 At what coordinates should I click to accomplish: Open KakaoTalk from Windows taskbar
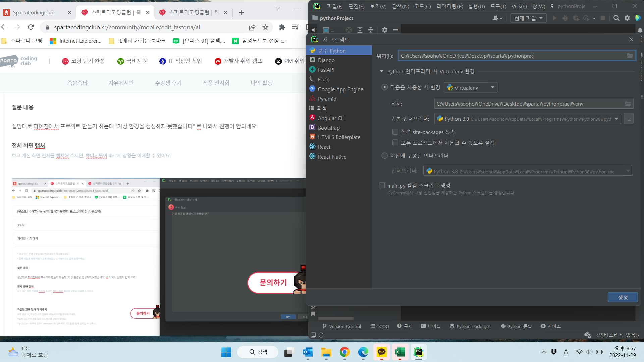pyautogui.click(x=381, y=352)
